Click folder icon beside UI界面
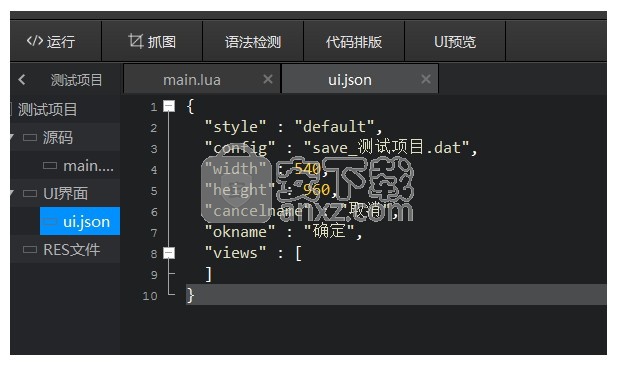Screen dimensions: 619x370 pyautogui.click(x=30, y=193)
